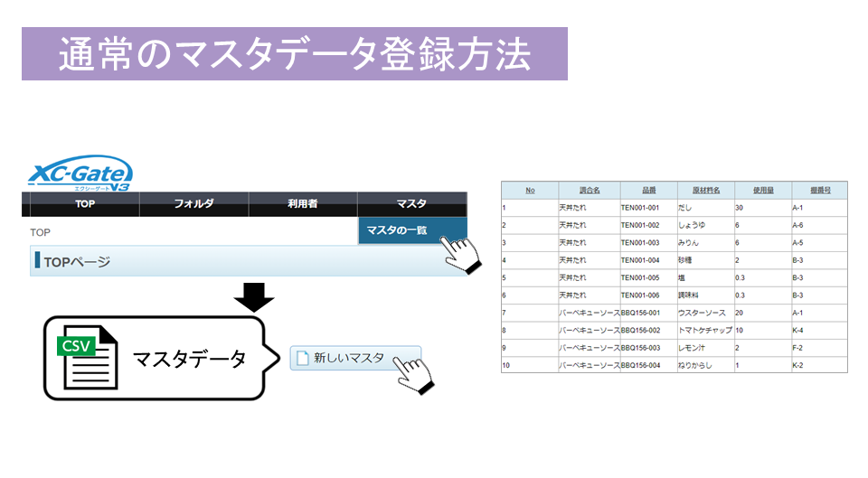This screenshot has width=868, height=478.
Task: Sort by 調合名 column header
Action: coord(589,190)
